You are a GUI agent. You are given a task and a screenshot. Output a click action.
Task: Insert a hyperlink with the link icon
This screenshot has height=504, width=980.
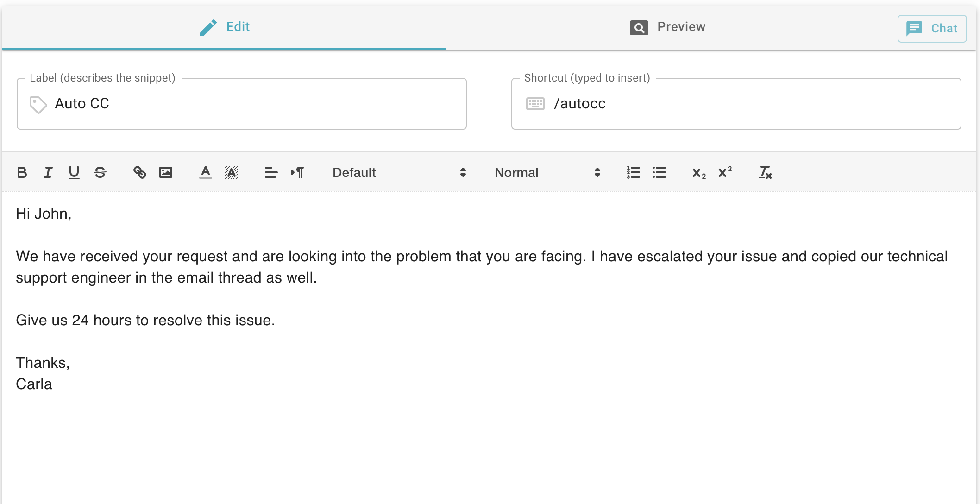(139, 173)
